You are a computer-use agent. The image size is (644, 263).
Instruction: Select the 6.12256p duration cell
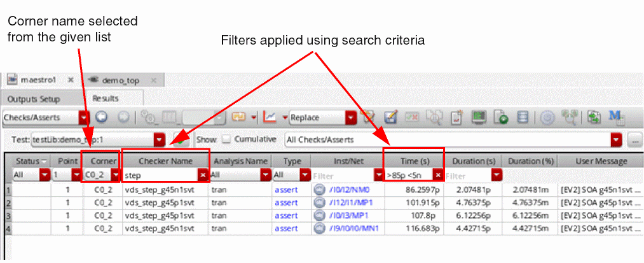(473, 216)
